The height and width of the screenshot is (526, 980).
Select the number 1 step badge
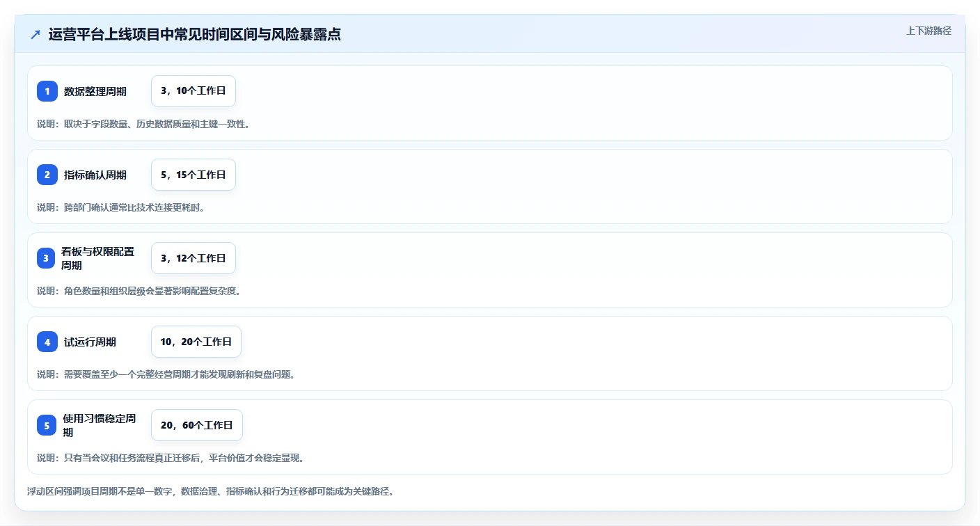tap(47, 91)
